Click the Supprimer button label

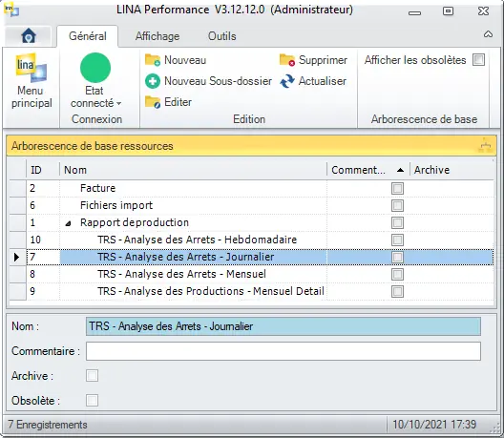click(323, 60)
